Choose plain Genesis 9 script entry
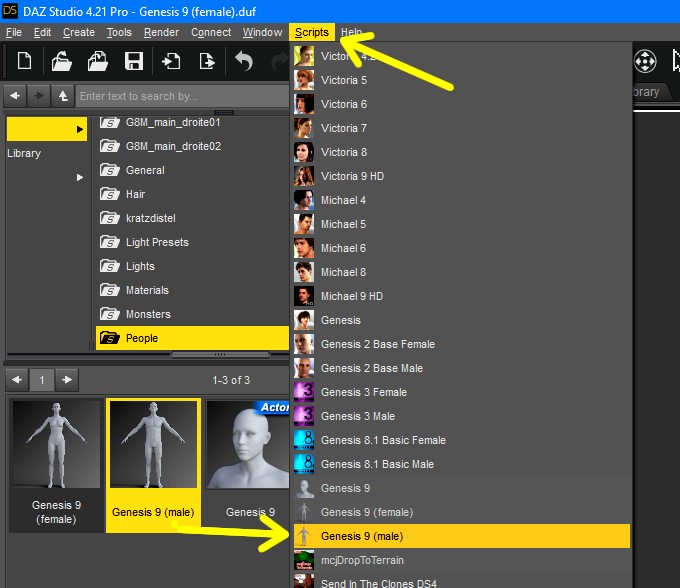This screenshot has width=680, height=588. [461, 488]
